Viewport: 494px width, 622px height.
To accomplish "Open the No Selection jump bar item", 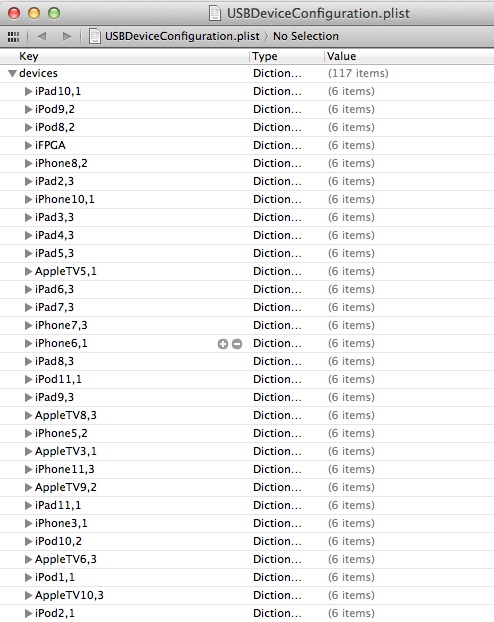I will [x=306, y=36].
